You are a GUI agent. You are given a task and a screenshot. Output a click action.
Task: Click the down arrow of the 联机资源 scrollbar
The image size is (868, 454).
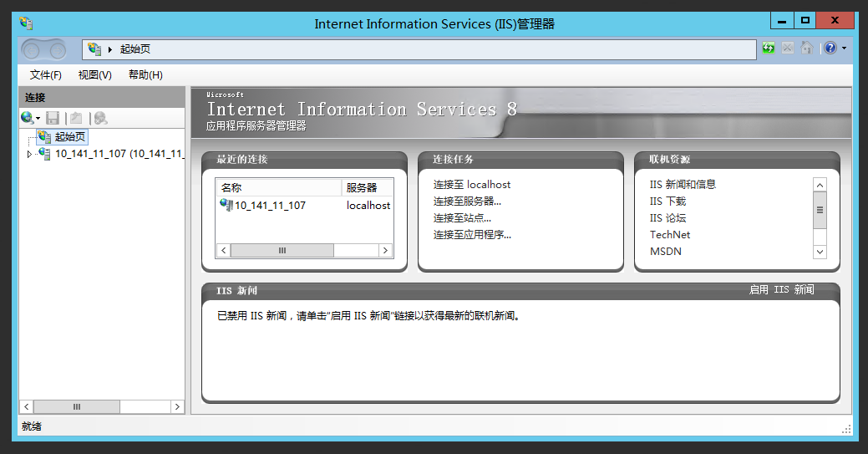click(x=820, y=252)
